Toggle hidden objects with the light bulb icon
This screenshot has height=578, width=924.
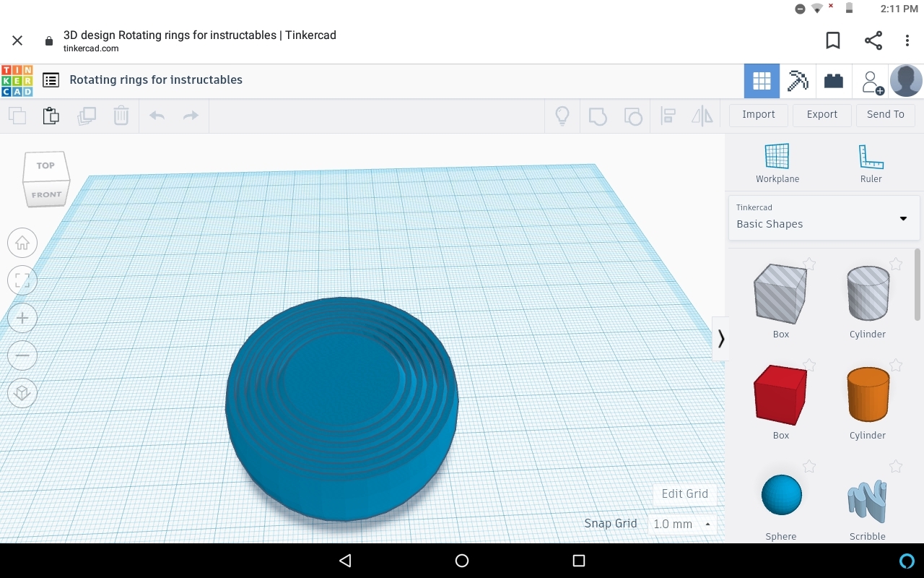(562, 115)
